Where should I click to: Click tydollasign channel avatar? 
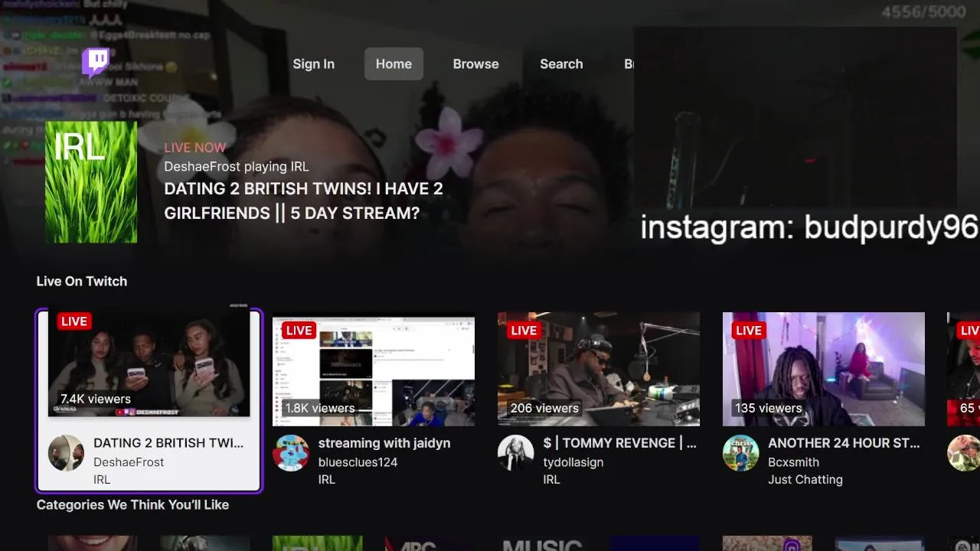tap(516, 453)
